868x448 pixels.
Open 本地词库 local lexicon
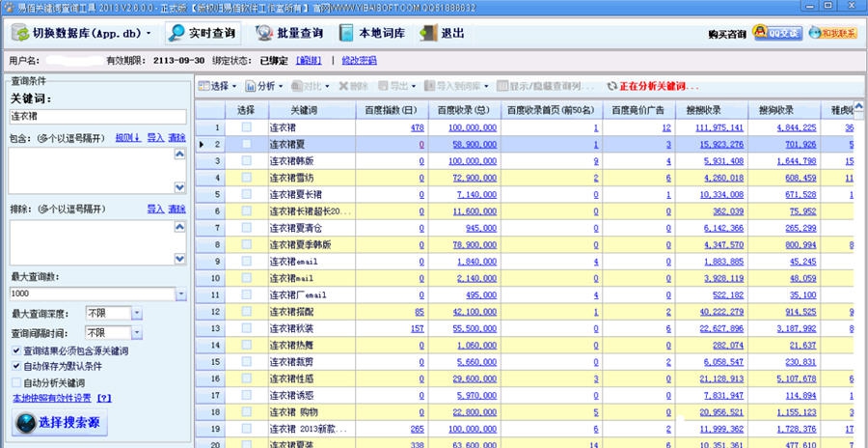(x=372, y=33)
